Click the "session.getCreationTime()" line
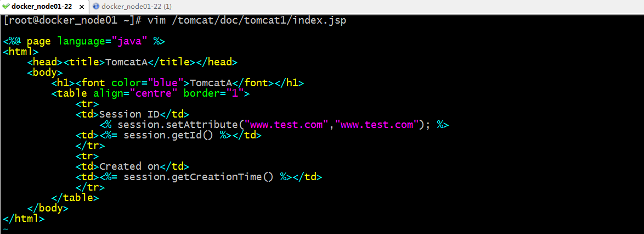 (x=199, y=177)
